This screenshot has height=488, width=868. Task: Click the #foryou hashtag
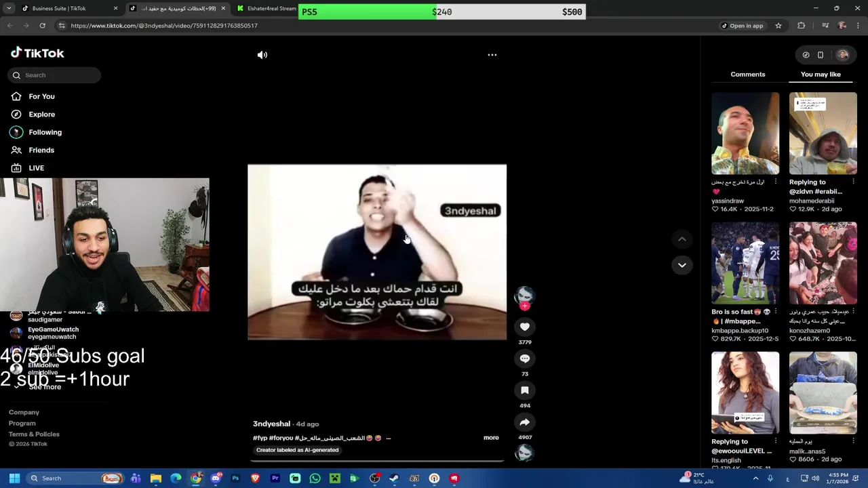pyautogui.click(x=281, y=438)
